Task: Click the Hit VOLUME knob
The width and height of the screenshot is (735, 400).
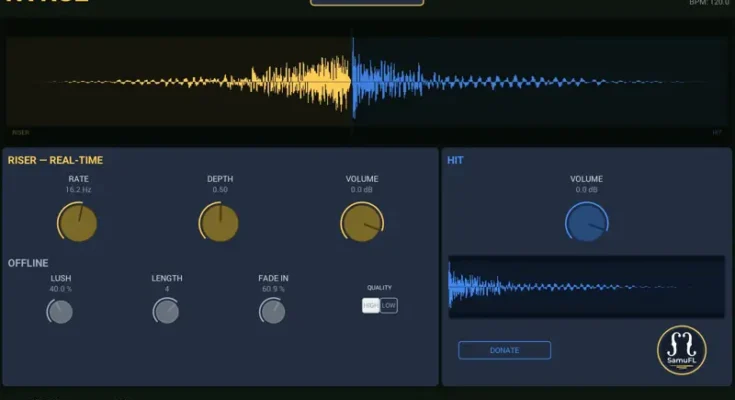Action: tap(586, 222)
